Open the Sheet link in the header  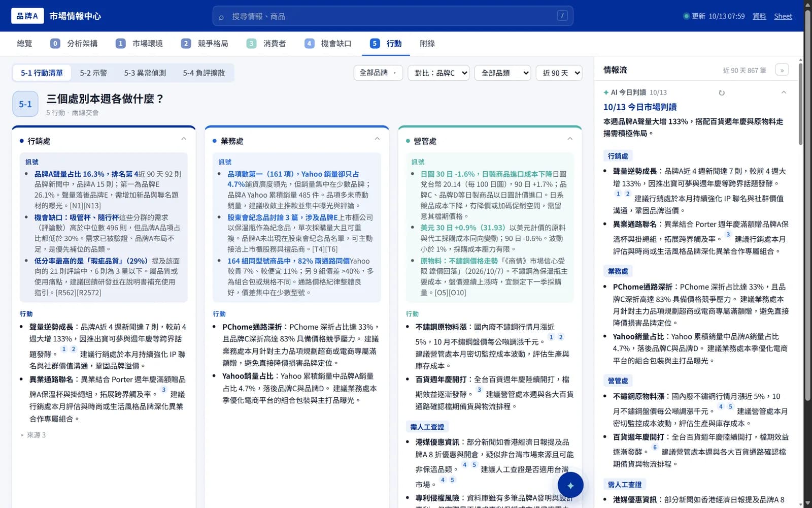coord(783,16)
